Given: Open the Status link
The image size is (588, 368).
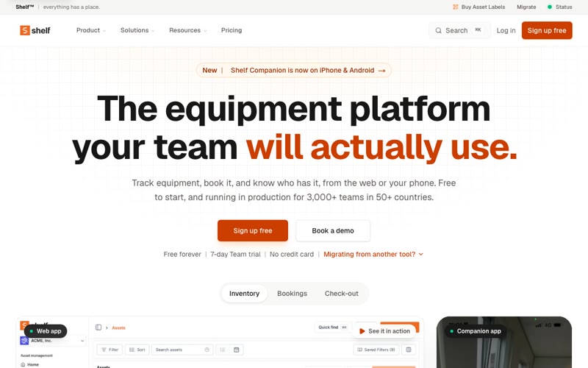Looking at the screenshot, I should tap(560, 7).
